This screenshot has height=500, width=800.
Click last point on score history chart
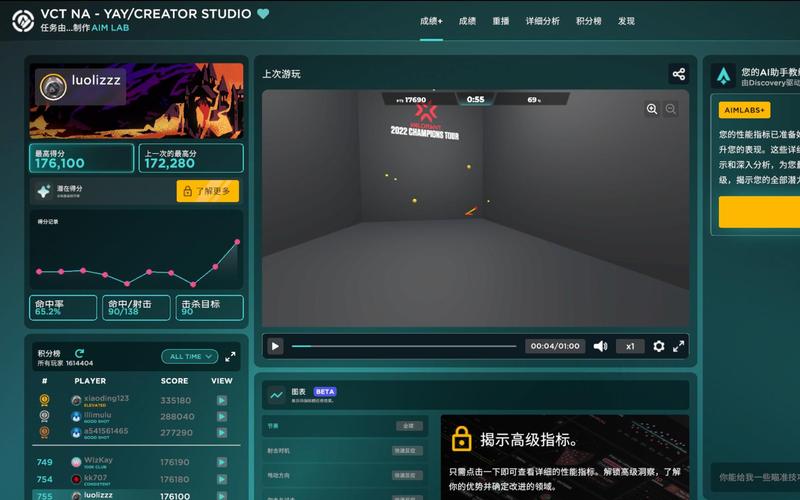click(x=237, y=241)
